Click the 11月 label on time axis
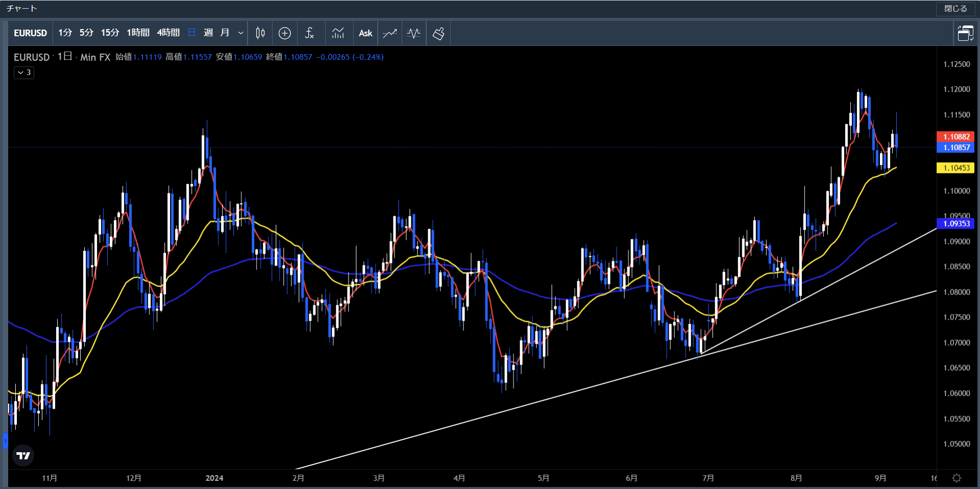 pos(50,478)
